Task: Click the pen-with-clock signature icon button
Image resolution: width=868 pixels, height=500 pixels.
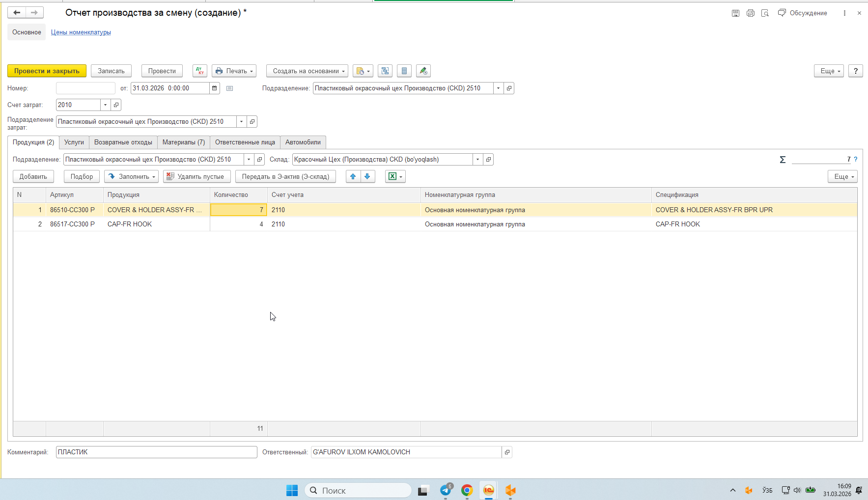Action: pos(423,71)
